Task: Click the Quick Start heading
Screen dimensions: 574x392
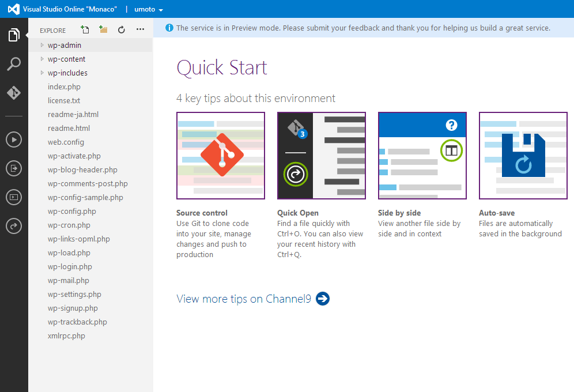Action: coord(222,67)
